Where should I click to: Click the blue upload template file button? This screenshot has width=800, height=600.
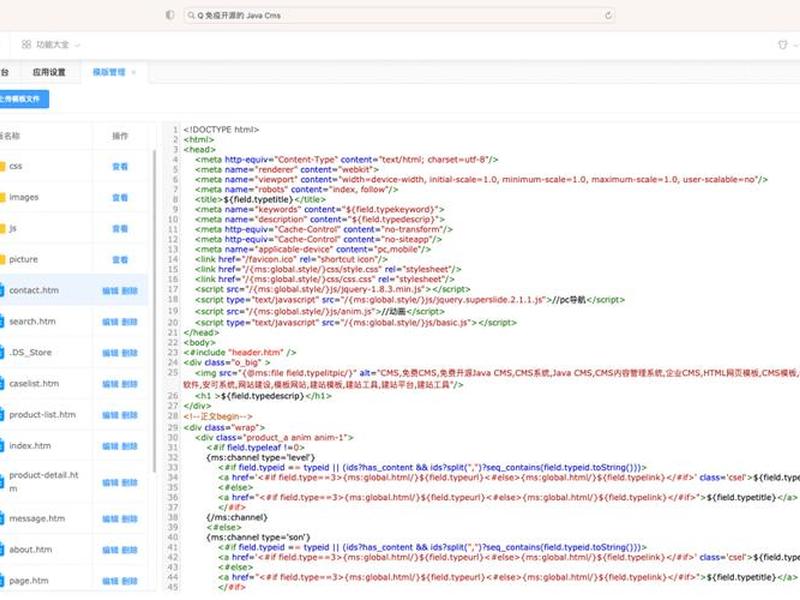23,99
